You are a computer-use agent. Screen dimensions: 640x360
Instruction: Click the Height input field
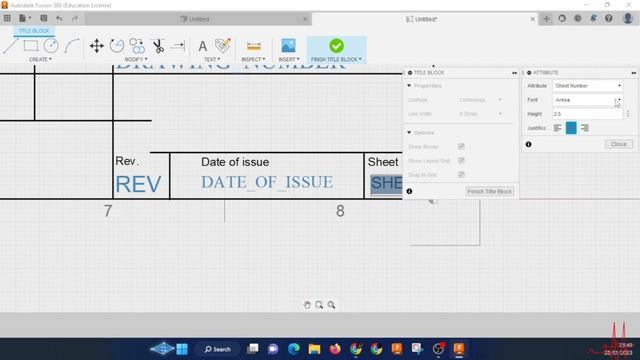(x=588, y=114)
